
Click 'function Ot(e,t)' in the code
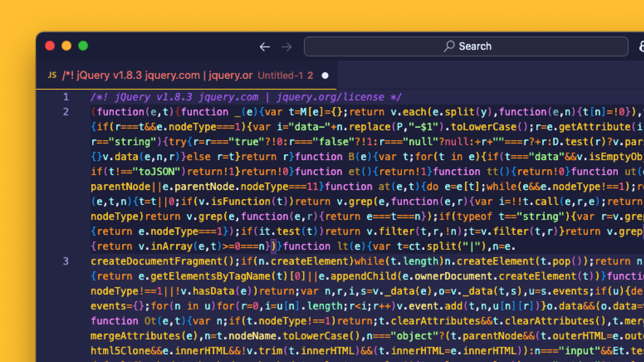tap(138, 321)
